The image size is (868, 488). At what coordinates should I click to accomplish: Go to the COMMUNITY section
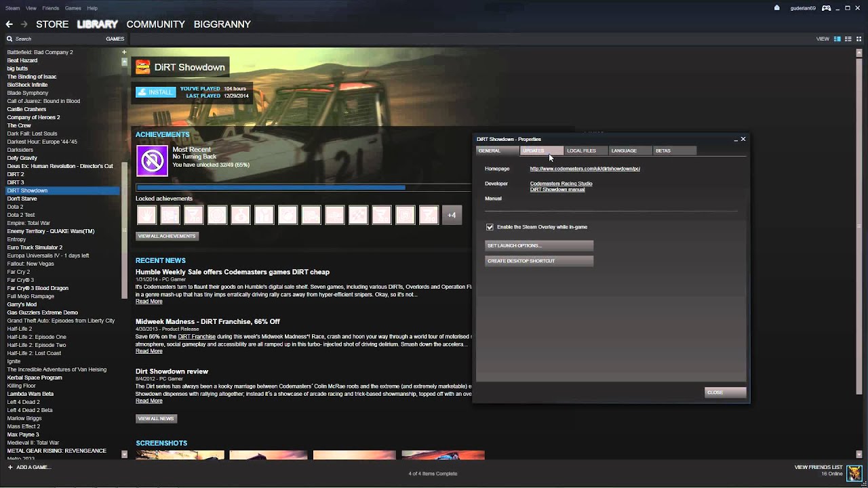(x=155, y=24)
